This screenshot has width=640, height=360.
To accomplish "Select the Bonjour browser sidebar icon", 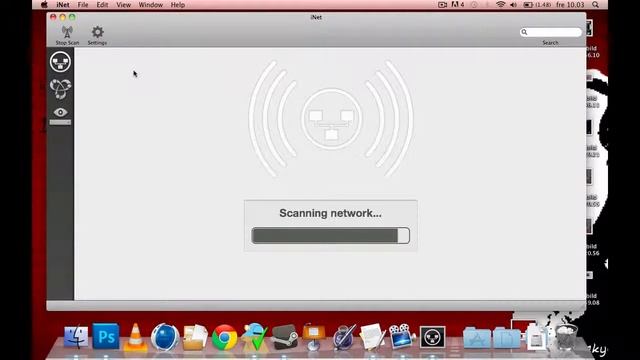I will click(60, 89).
